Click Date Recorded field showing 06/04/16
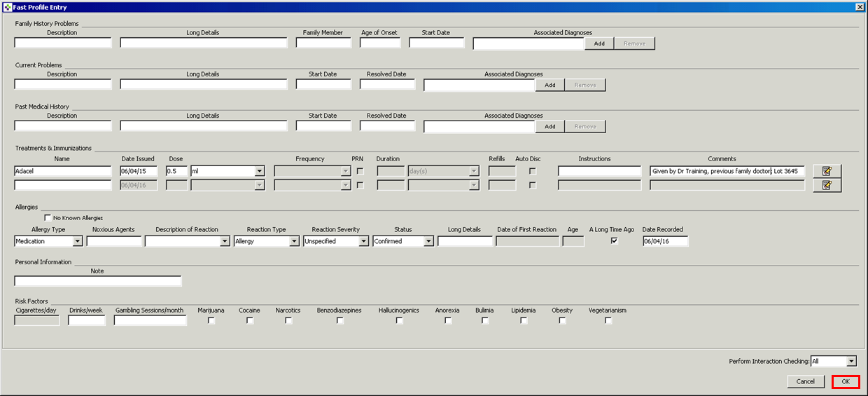The image size is (868, 396). (665, 241)
